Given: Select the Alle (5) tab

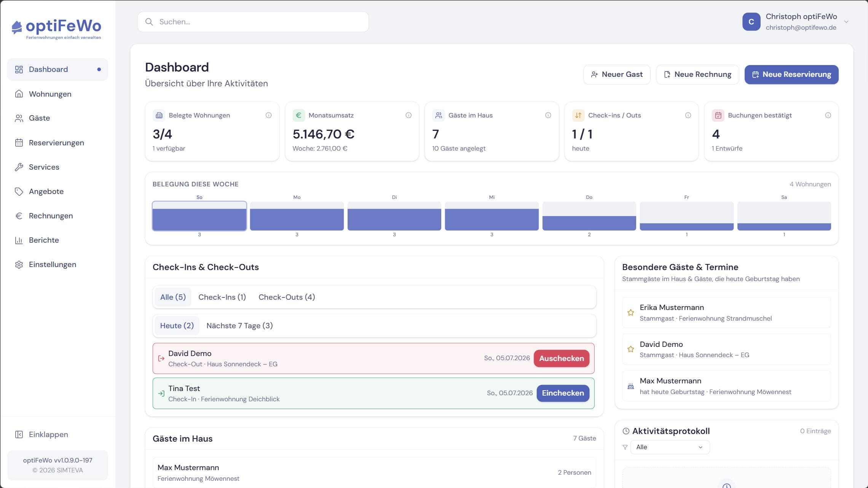Looking at the screenshot, I should [x=173, y=297].
